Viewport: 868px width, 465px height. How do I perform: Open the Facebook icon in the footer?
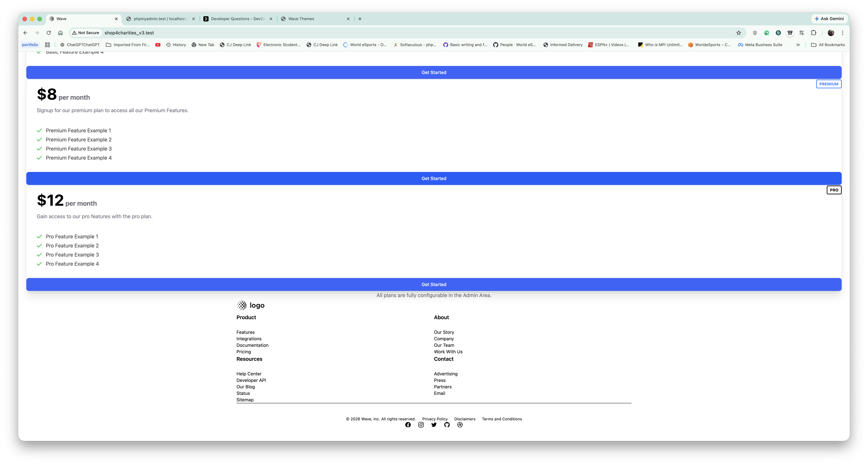(x=408, y=425)
